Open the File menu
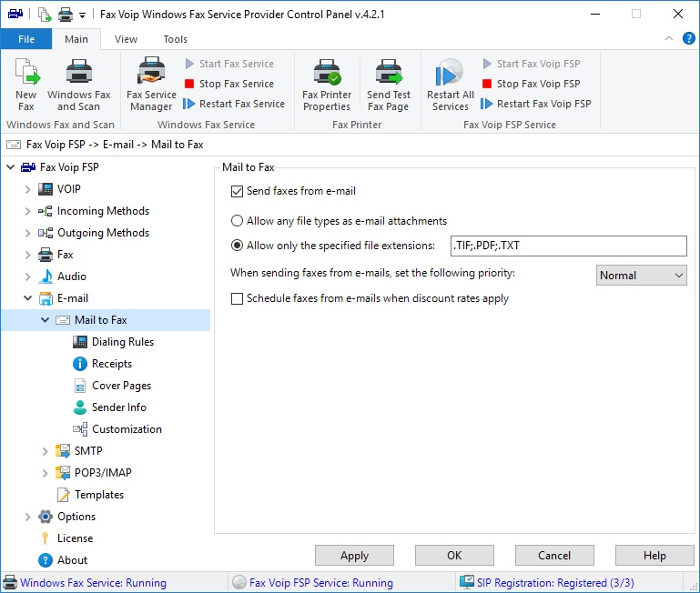 [x=26, y=39]
